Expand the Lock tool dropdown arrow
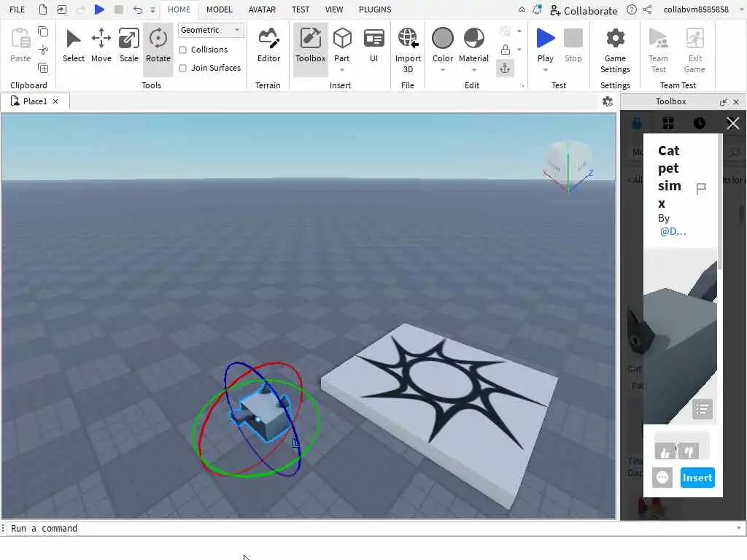This screenshot has height=560, width=747. click(x=519, y=50)
